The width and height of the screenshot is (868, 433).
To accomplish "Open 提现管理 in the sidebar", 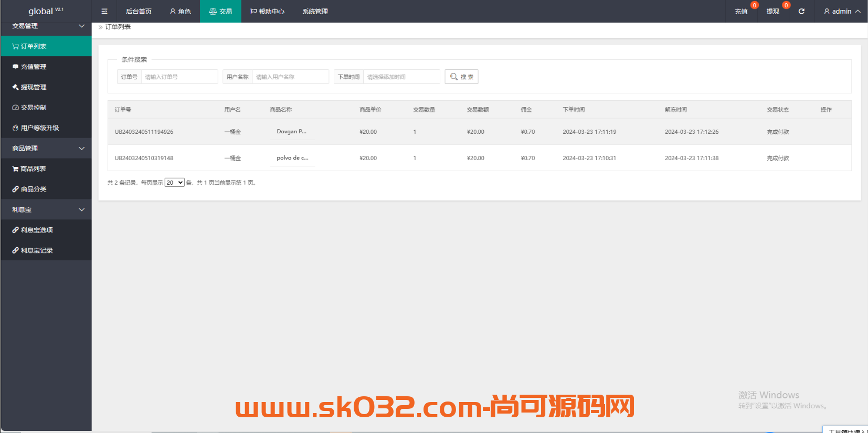I will click(46, 87).
